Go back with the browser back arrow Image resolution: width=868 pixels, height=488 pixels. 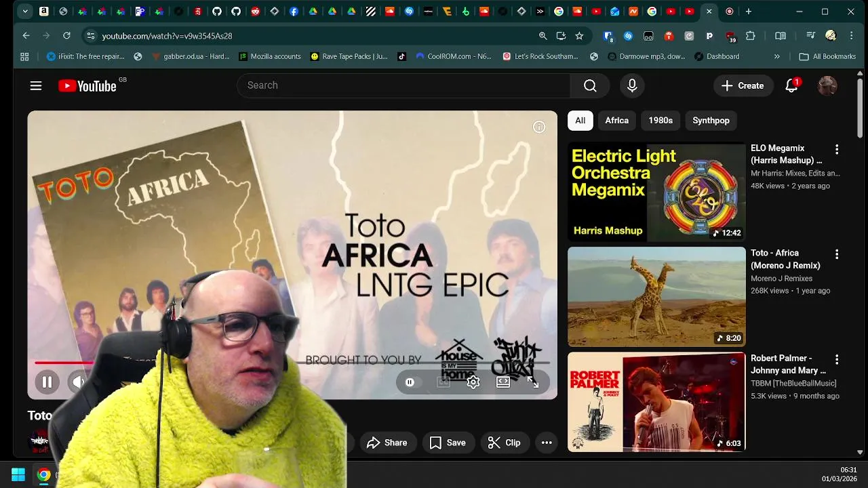pyautogui.click(x=26, y=35)
